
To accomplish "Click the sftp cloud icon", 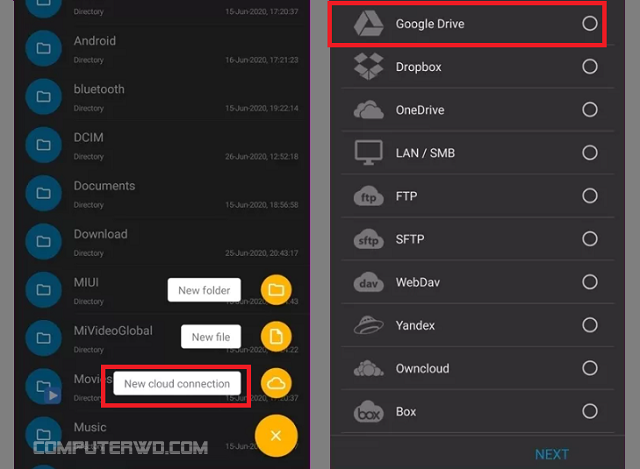I will 369,240.
